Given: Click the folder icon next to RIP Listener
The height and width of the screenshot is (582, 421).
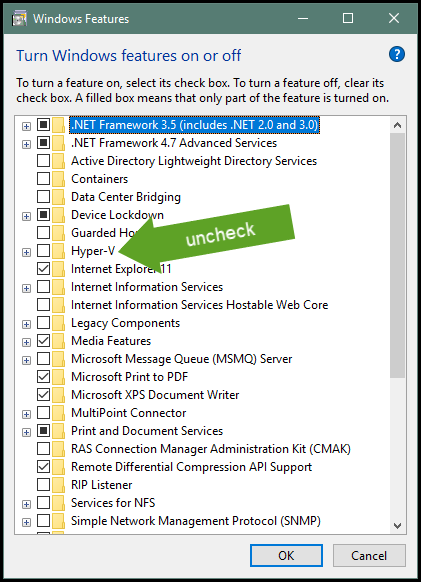Looking at the screenshot, I should (58, 485).
